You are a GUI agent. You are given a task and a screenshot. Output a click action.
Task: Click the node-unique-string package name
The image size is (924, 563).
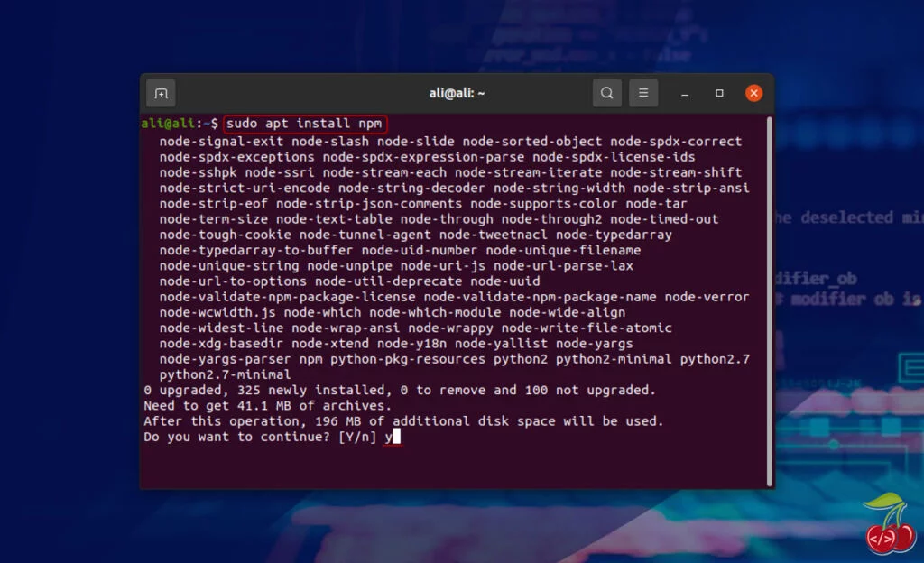[x=228, y=265]
